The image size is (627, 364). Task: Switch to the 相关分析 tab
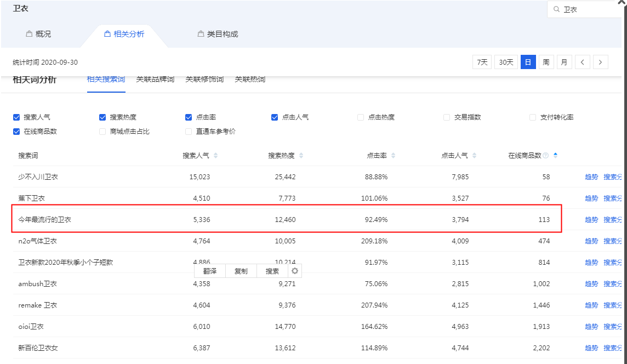pos(124,34)
